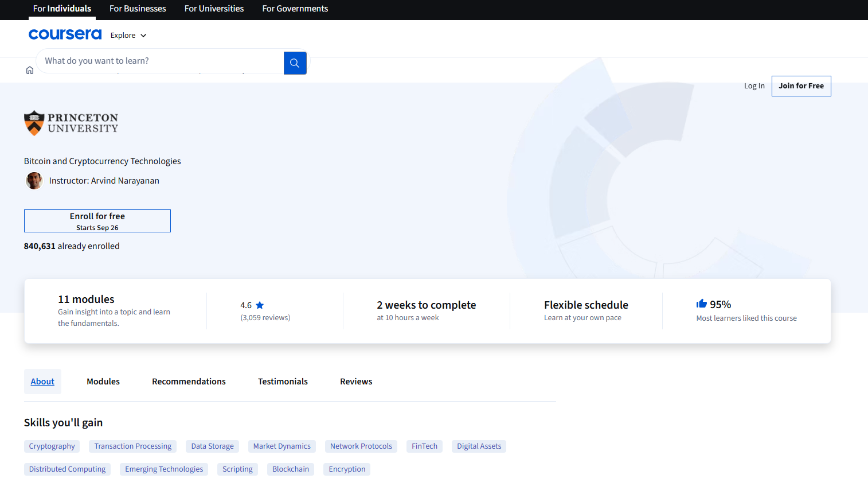Viewport: 868px width, 490px height.
Task: Click the Log In link
Action: click(x=754, y=86)
